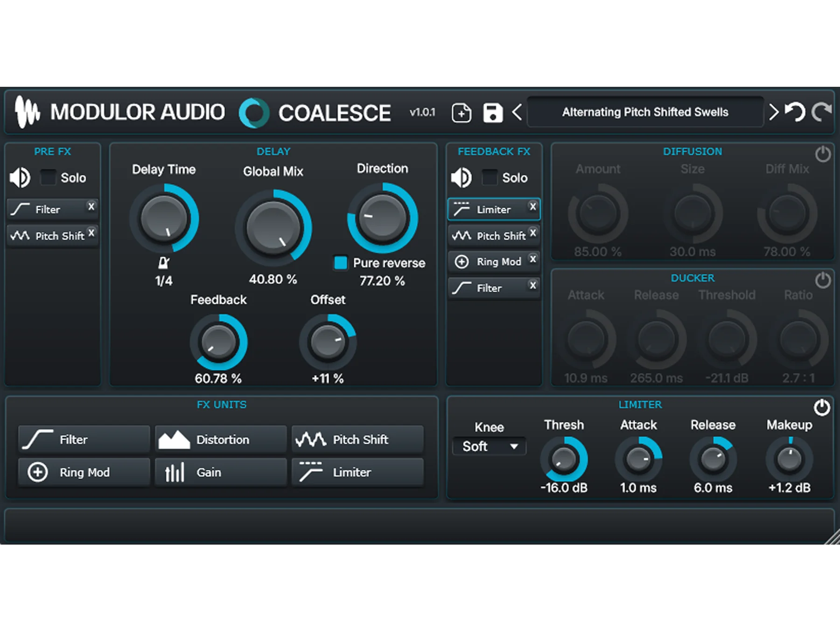Enable Solo in Feedback FX
This screenshot has height=630, width=840.
(x=489, y=177)
